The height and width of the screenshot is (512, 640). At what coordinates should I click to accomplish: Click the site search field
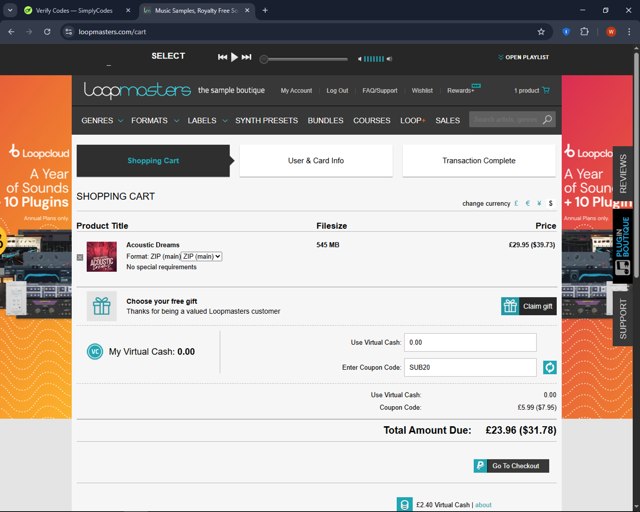pos(505,119)
